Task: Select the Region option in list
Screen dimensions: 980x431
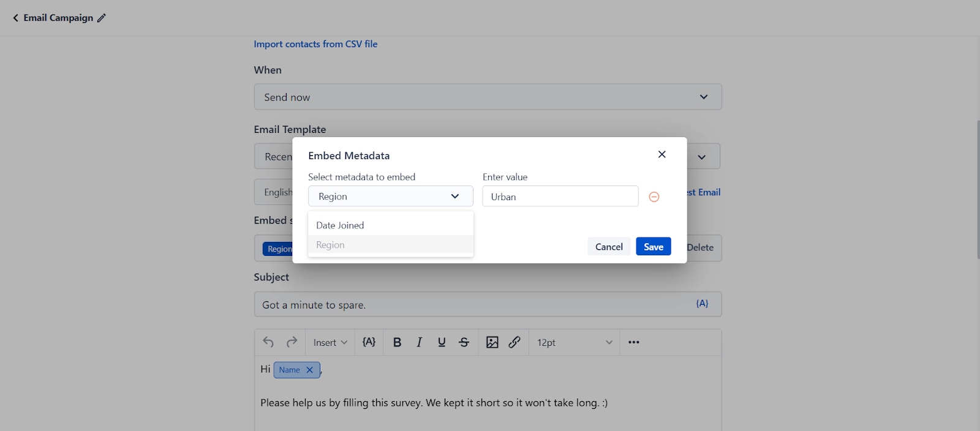Action: pos(331,245)
